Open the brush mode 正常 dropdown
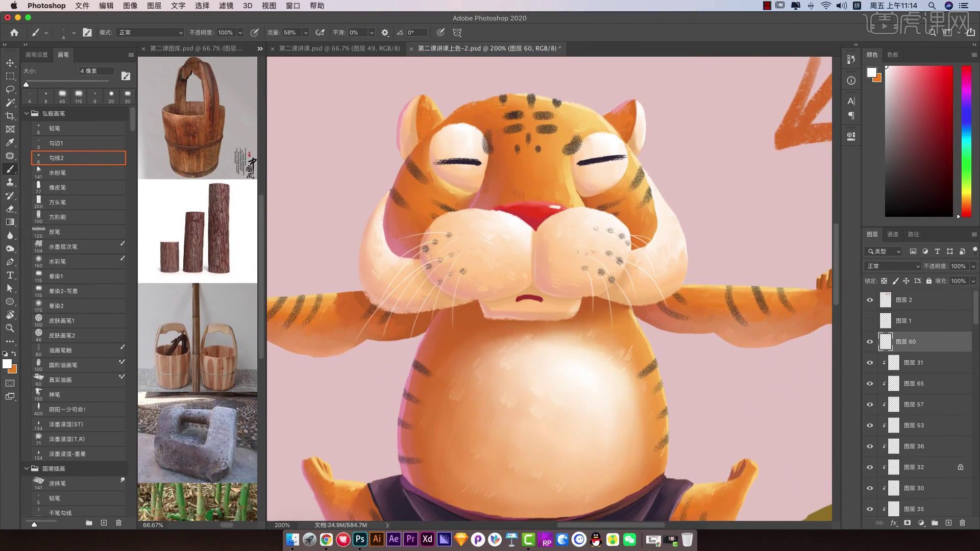The height and width of the screenshot is (551, 980). point(150,32)
